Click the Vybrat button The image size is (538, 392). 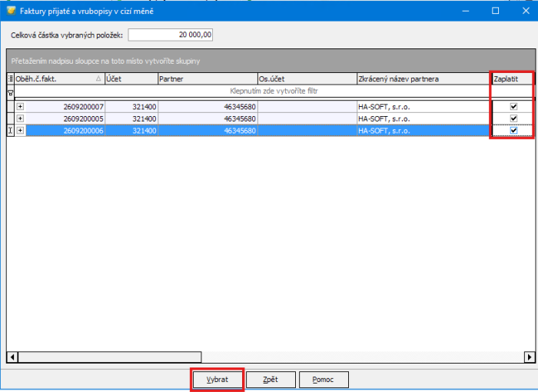tap(217, 380)
